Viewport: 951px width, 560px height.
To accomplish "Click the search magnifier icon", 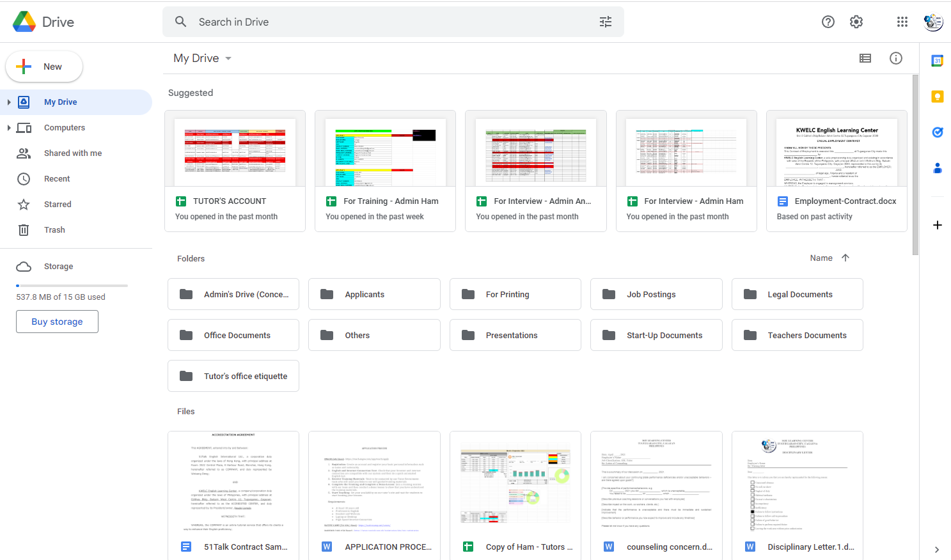I will click(181, 22).
